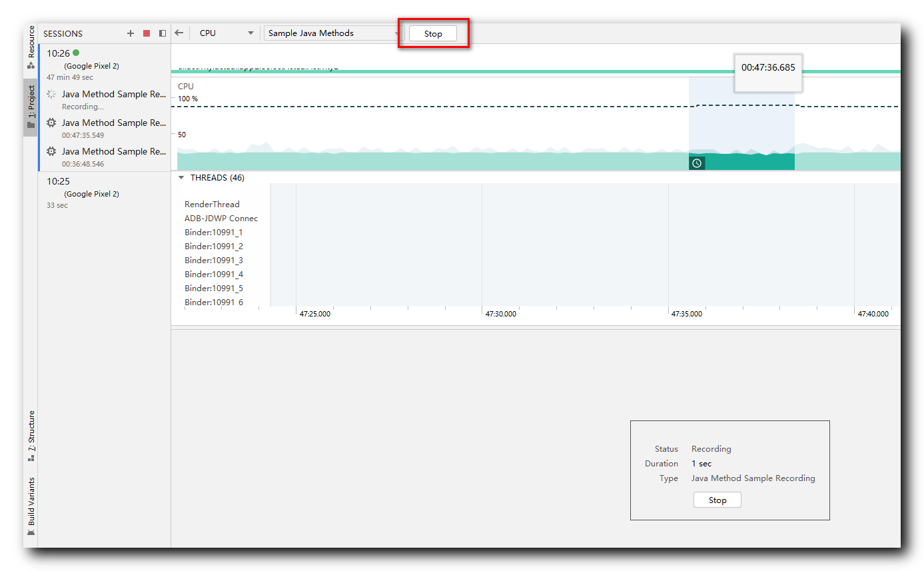Select the ADB-JDWP Connec thread row

(221, 219)
